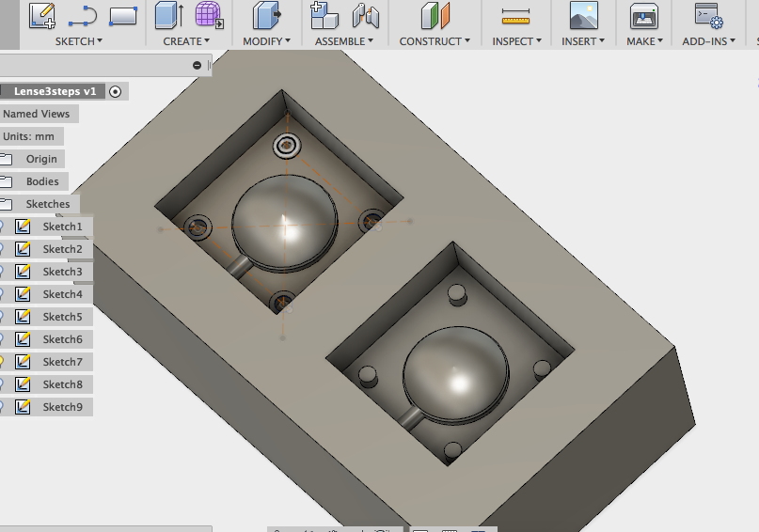
Task: Select the Sketches folder in browser
Action: coord(48,204)
